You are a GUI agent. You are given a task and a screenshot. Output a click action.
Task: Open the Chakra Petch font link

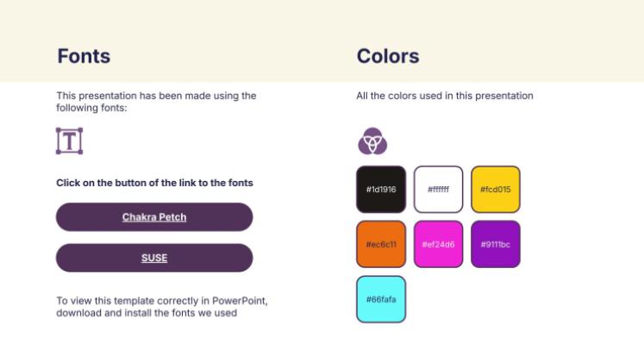(154, 216)
